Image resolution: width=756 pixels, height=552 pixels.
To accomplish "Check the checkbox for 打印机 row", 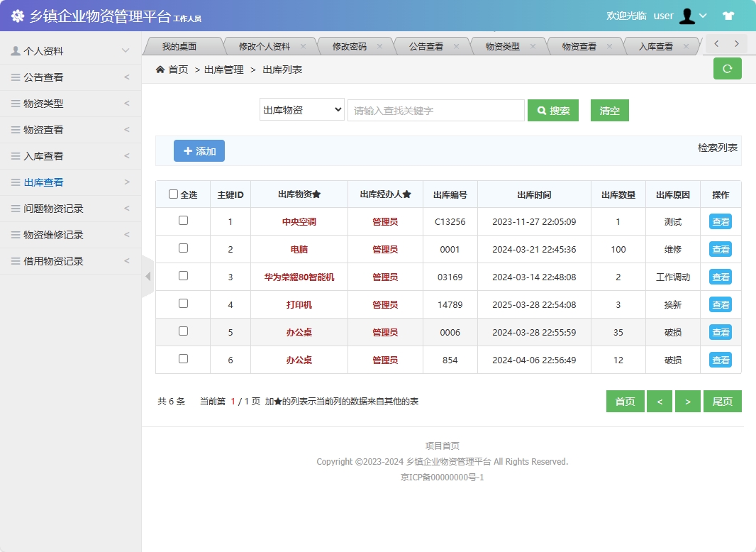I will (x=182, y=304).
